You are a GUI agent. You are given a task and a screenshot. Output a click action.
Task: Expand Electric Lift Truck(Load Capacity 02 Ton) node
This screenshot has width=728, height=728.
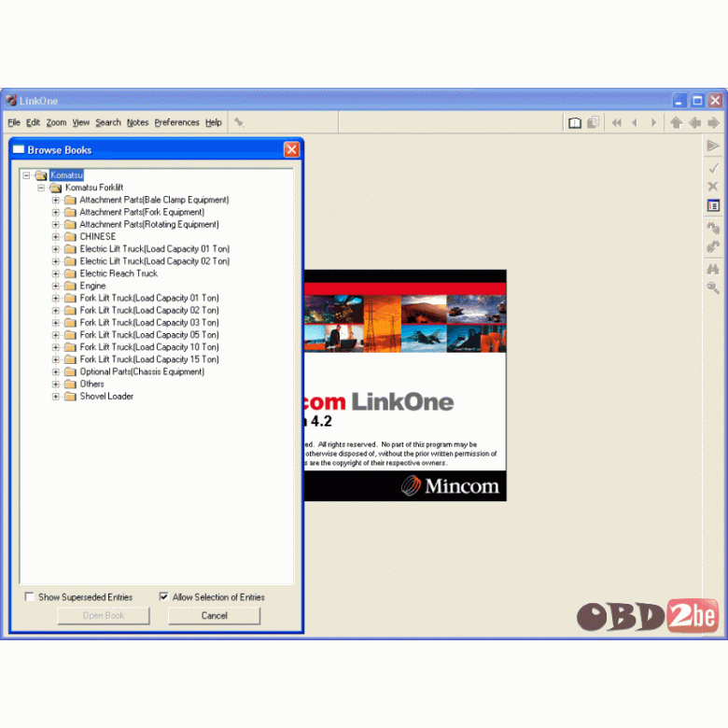56,261
